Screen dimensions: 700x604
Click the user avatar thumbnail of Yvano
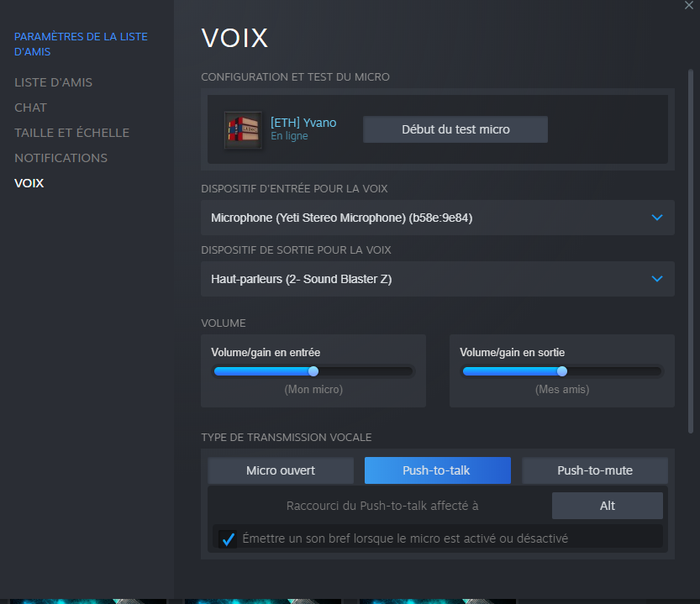click(243, 130)
